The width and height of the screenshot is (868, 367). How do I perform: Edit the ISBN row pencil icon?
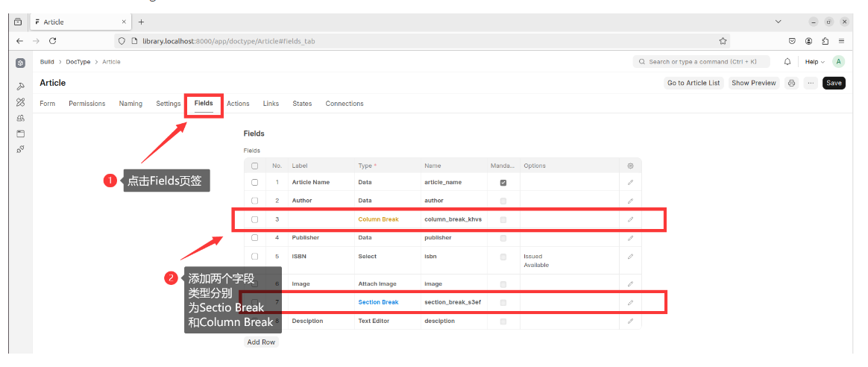(630, 257)
